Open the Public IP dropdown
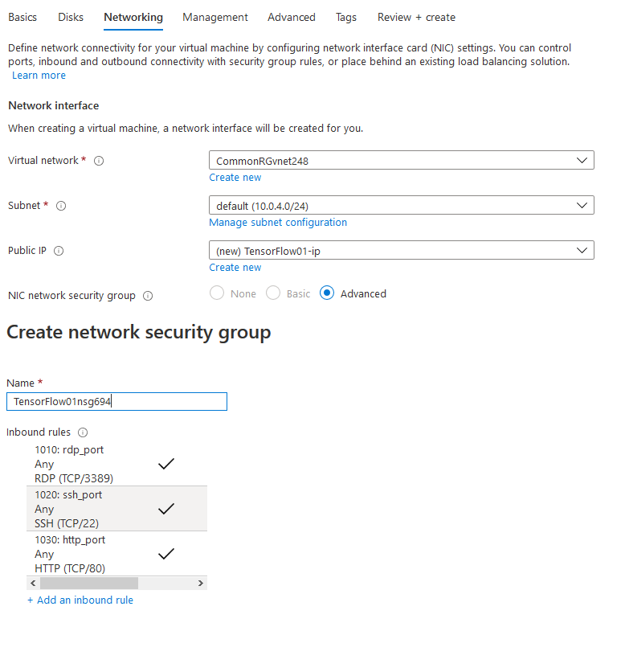 click(402, 250)
